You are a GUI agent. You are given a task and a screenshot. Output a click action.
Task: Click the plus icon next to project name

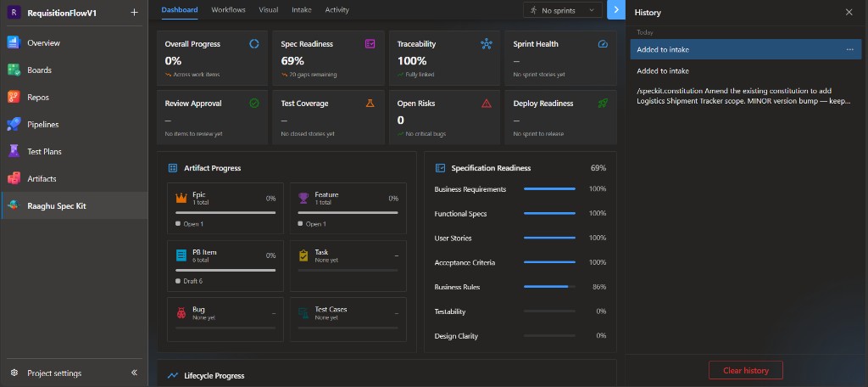[134, 12]
